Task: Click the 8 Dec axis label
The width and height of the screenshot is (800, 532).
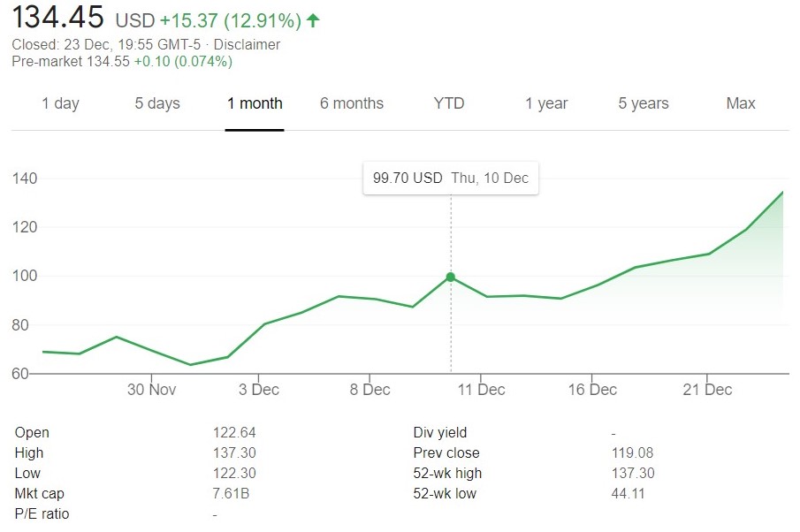Action: click(x=370, y=390)
